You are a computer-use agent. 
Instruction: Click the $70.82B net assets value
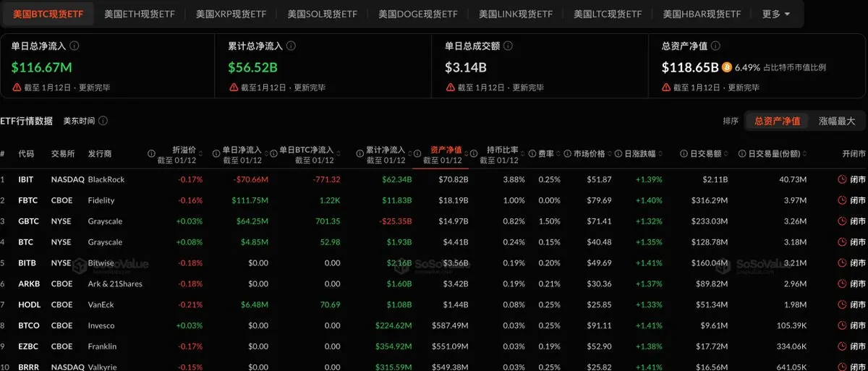point(453,179)
